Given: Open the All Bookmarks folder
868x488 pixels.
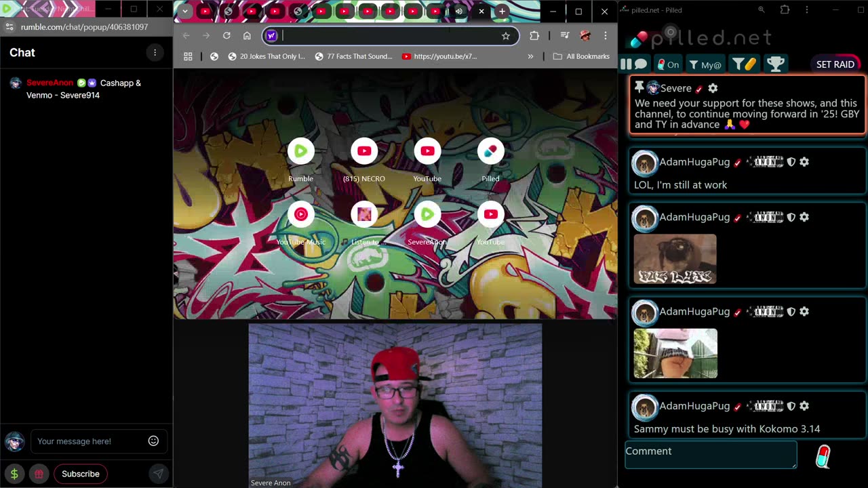Looking at the screenshot, I should pos(581,56).
